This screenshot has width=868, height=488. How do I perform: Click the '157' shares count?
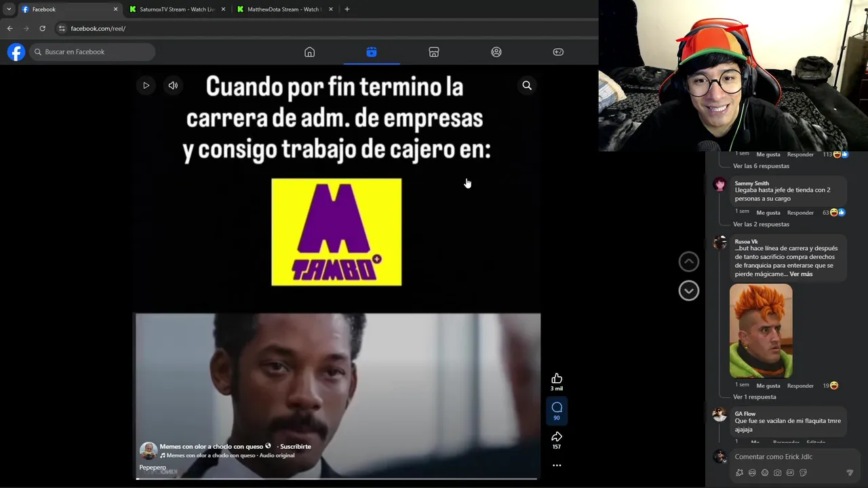tap(557, 447)
